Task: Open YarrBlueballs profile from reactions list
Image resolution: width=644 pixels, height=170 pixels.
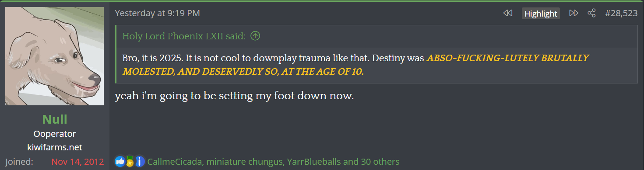Action: [x=314, y=162]
